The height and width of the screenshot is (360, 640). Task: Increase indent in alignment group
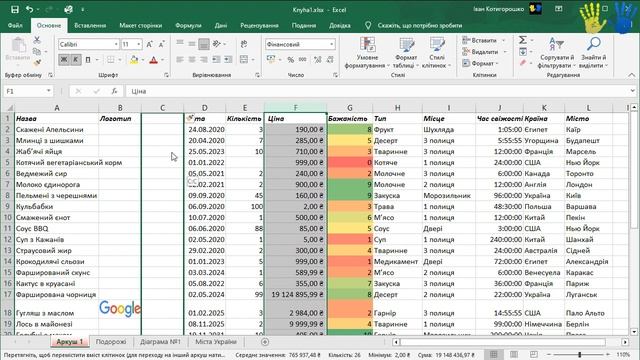(x=228, y=60)
